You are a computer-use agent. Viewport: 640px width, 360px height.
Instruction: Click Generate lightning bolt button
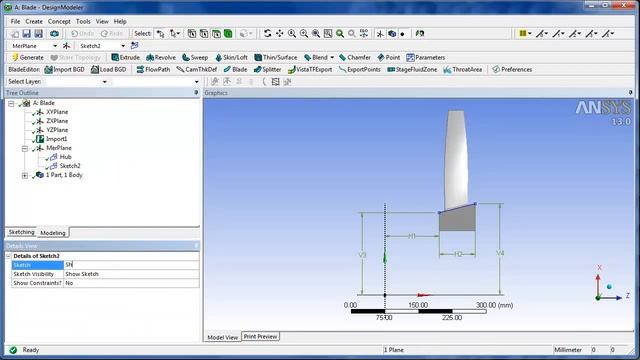[x=28, y=58]
